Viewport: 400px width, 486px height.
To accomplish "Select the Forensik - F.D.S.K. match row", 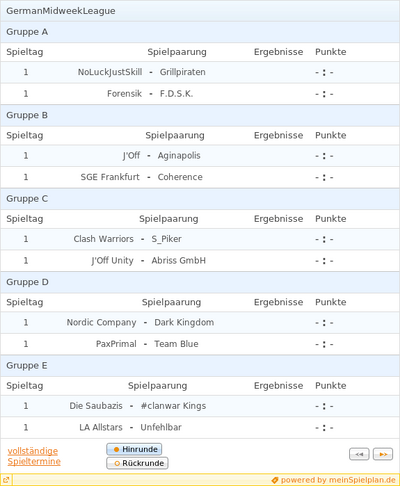I will (200, 94).
